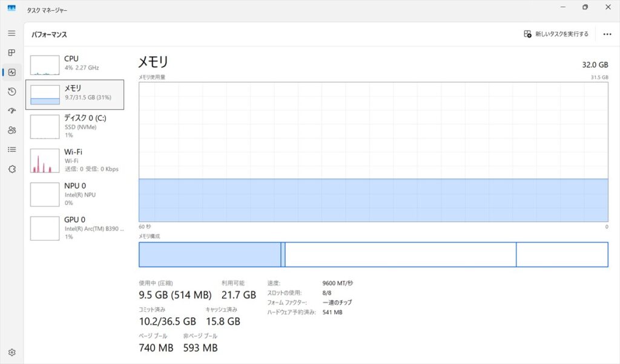Click the 32.0 GB total memory value
Screen dimensions: 620x364
595,65
